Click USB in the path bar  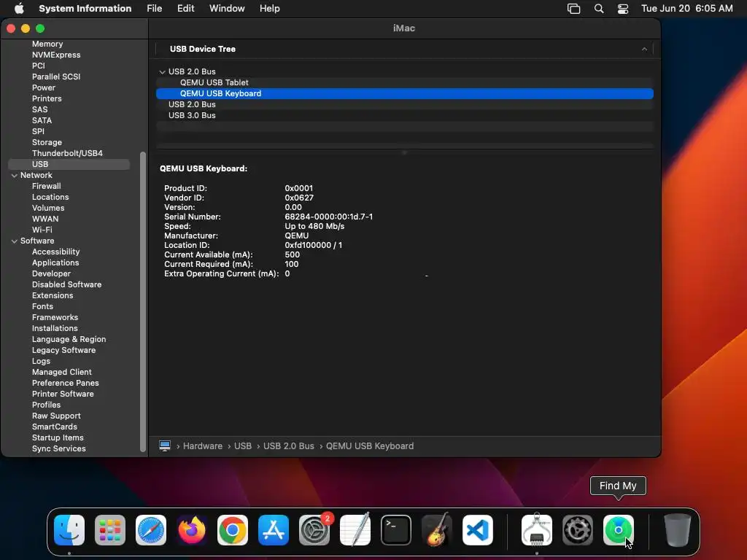(242, 446)
